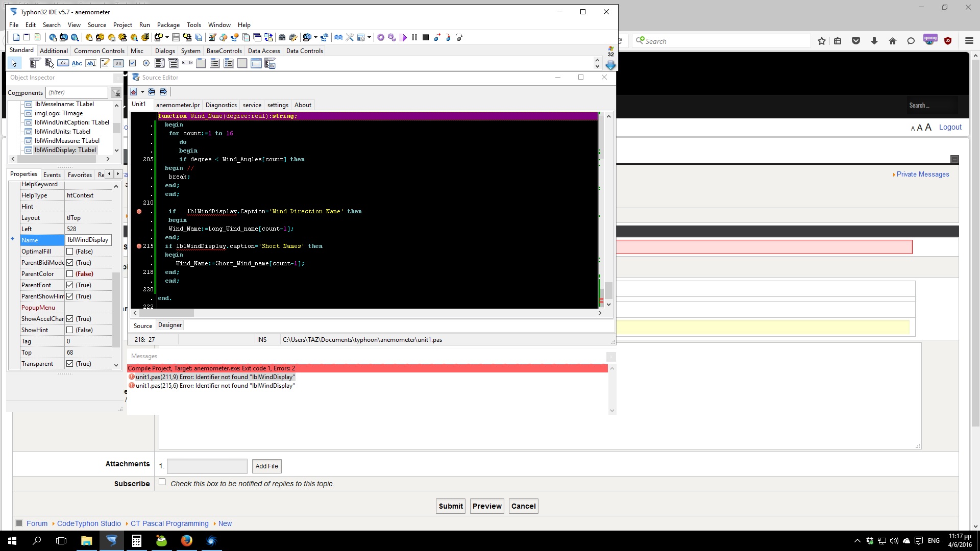
Task: Switch to the Events tab in Object Inspector
Action: pyautogui.click(x=52, y=174)
